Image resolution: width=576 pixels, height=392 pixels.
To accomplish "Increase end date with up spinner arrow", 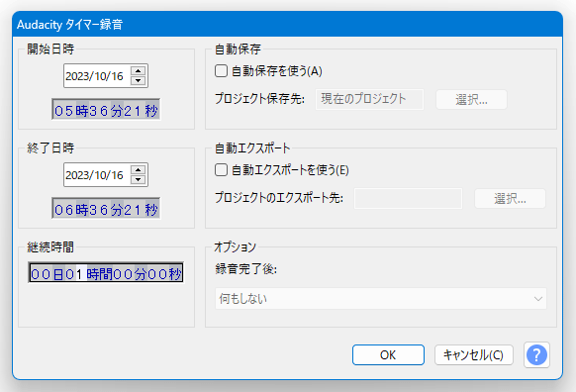I will coord(139,170).
